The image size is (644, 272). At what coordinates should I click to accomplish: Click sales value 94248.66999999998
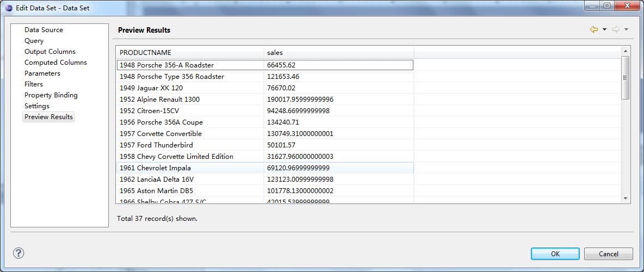point(298,111)
